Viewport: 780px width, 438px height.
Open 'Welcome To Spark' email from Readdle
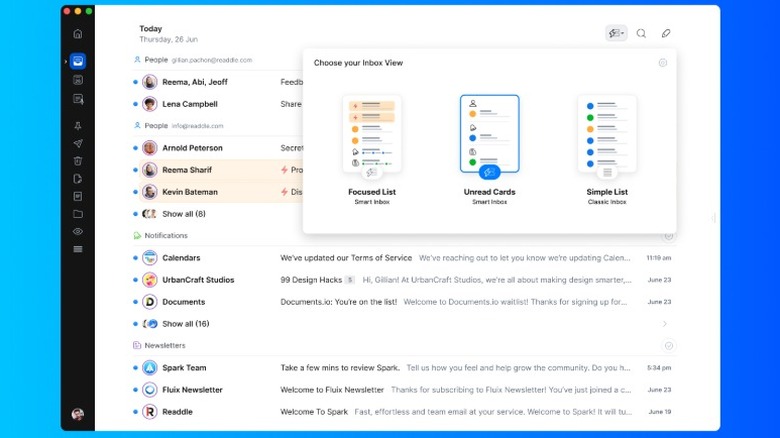pyautogui.click(x=404, y=412)
